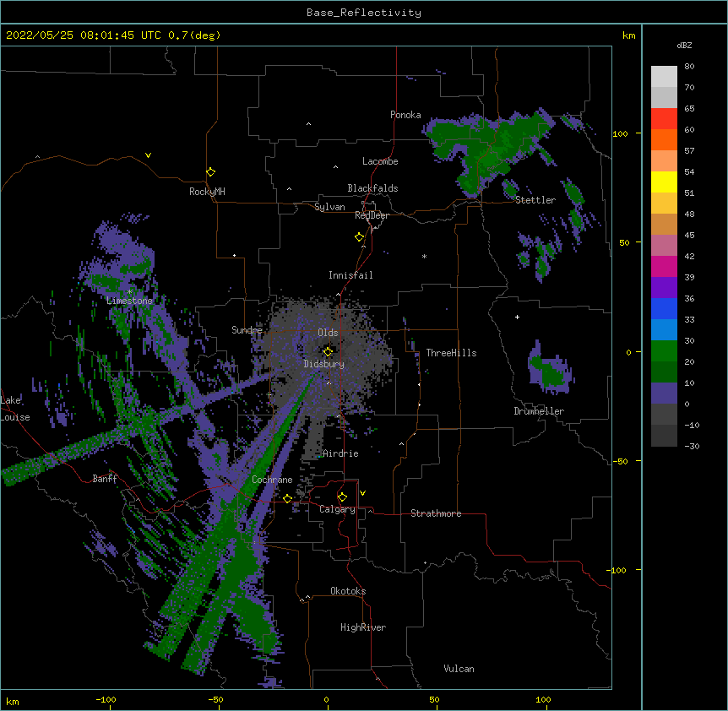Click the Didsbury town label
Image resolution: width=728 pixels, height=711 pixels.
tap(324, 364)
